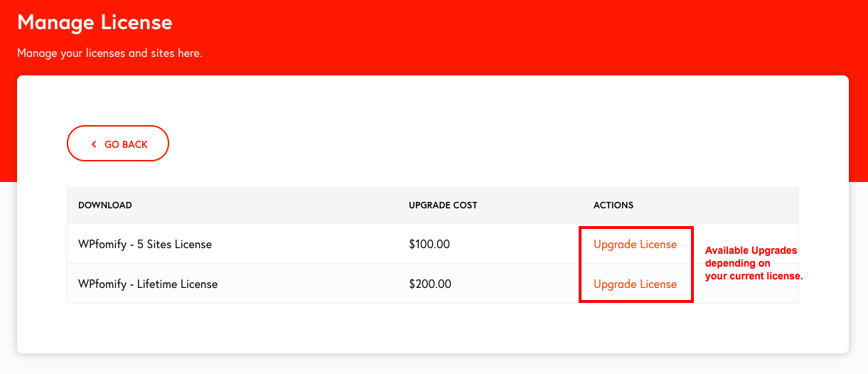This screenshot has width=868, height=374.
Task: Click the Manage License page heading
Action: [x=95, y=22]
